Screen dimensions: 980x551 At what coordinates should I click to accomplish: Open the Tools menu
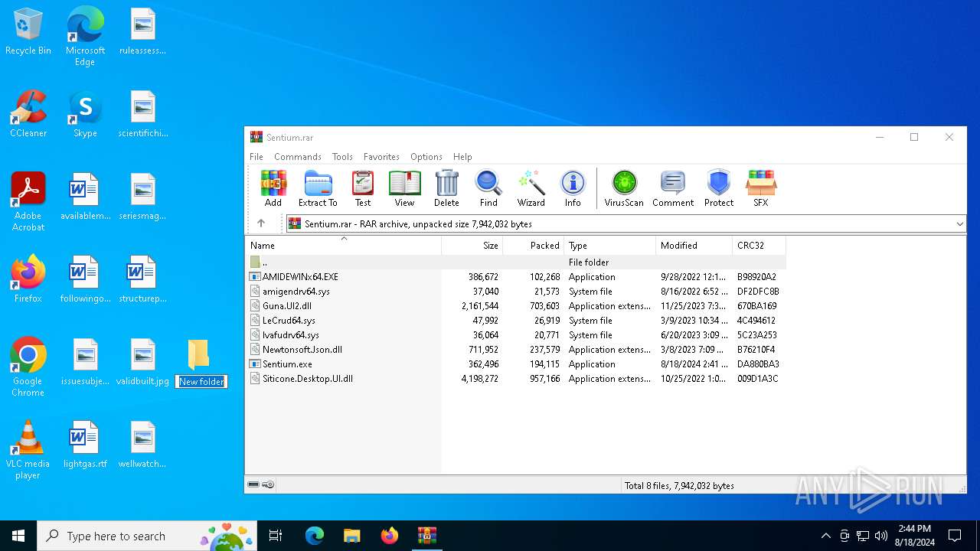pyautogui.click(x=342, y=156)
